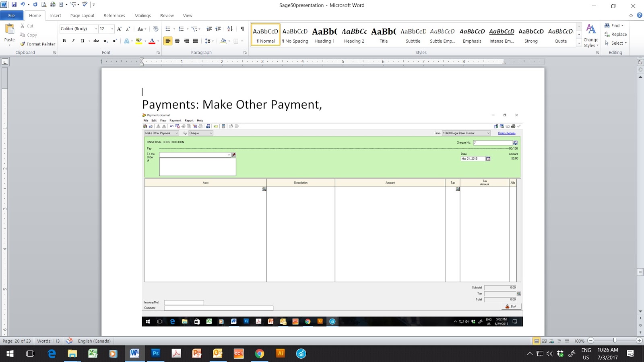Screen dimensions: 644x362
Task: Switch to the Mailings tab
Action: (142, 16)
